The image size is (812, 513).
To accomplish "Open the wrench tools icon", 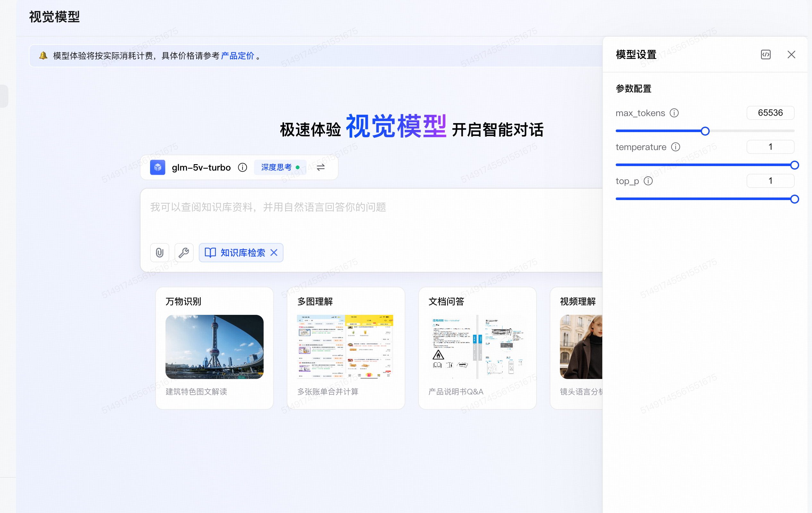I will pyautogui.click(x=184, y=252).
